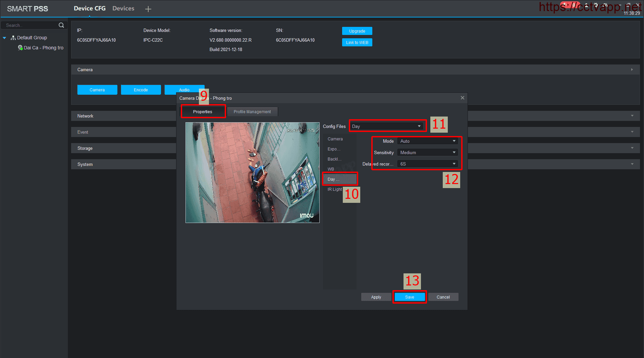Click the Save button
644x358 pixels.
click(409, 297)
